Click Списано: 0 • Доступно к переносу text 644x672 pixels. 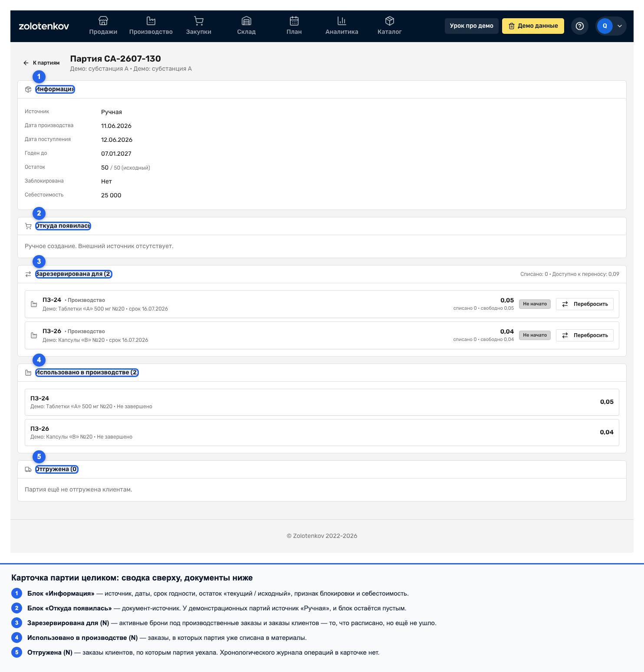pos(570,274)
